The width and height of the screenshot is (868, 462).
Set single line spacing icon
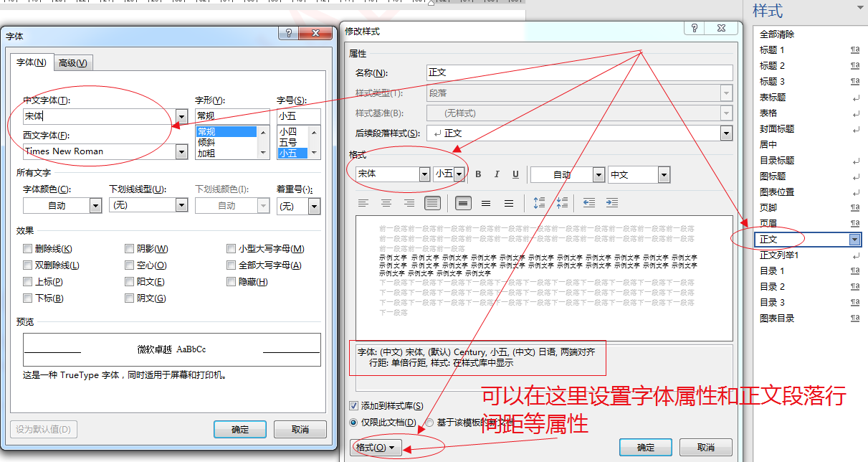point(463,203)
